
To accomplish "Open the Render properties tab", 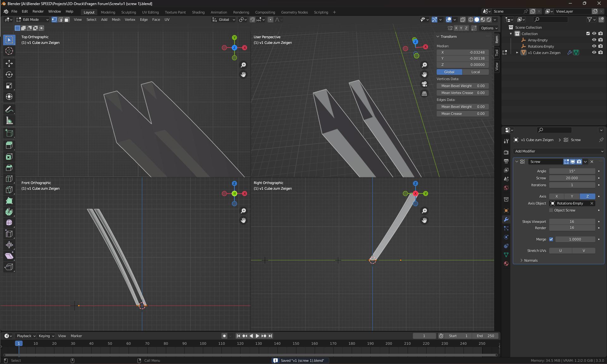I will click(506, 152).
